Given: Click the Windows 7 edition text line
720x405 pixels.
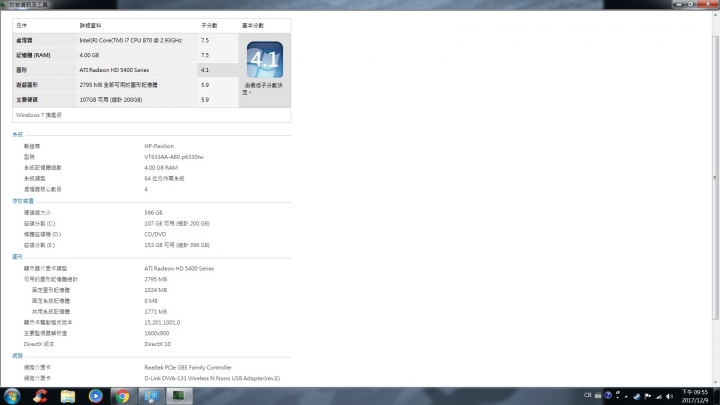Looking at the screenshot, I should (x=39, y=115).
